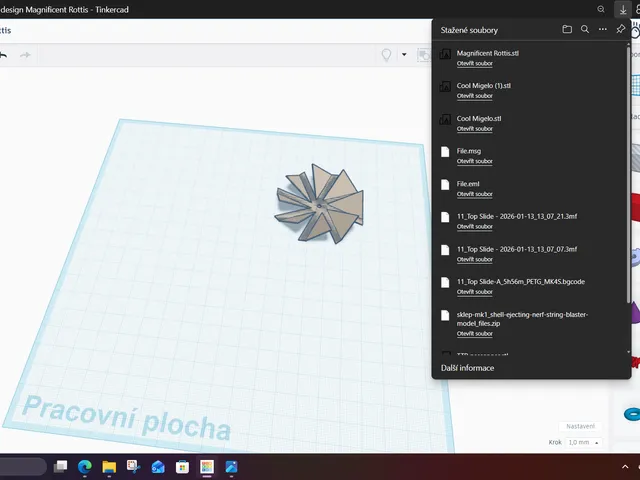Open Photos app from the taskbar
The width and height of the screenshot is (640, 480).
[x=231, y=467]
